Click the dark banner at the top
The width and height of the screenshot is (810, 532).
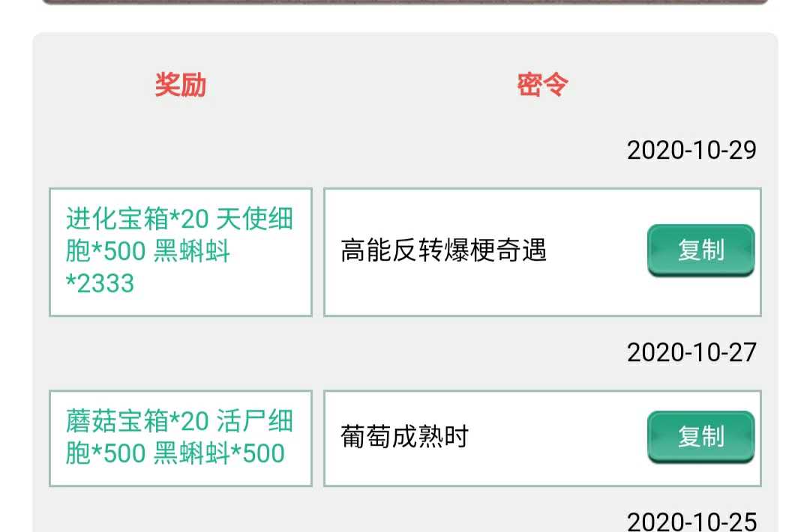pos(405,1)
